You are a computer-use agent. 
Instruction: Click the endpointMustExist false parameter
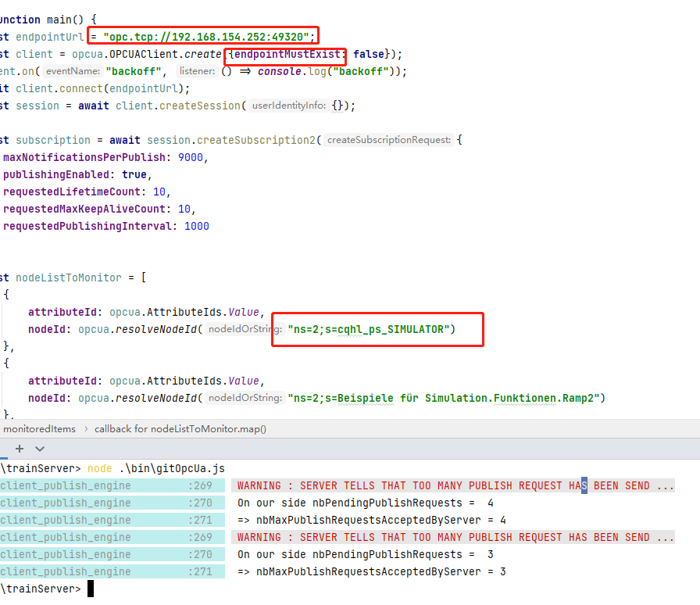285,53
